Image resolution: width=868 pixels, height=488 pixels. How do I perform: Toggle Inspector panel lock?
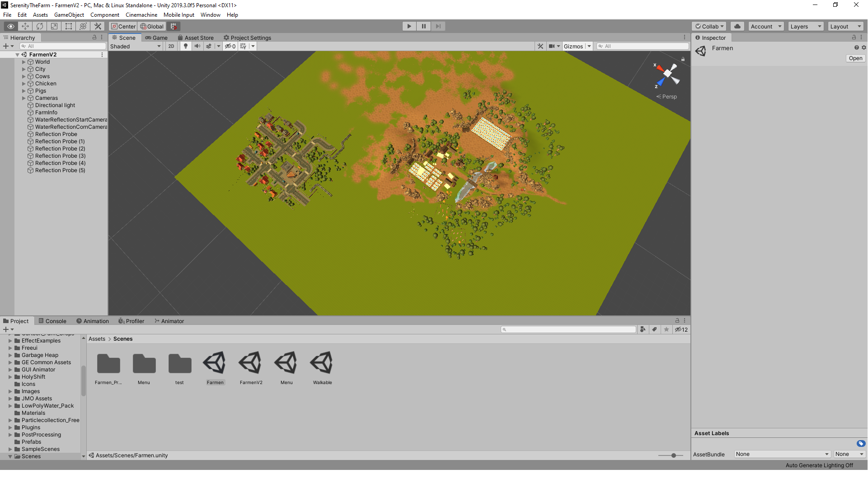(x=854, y=38)
